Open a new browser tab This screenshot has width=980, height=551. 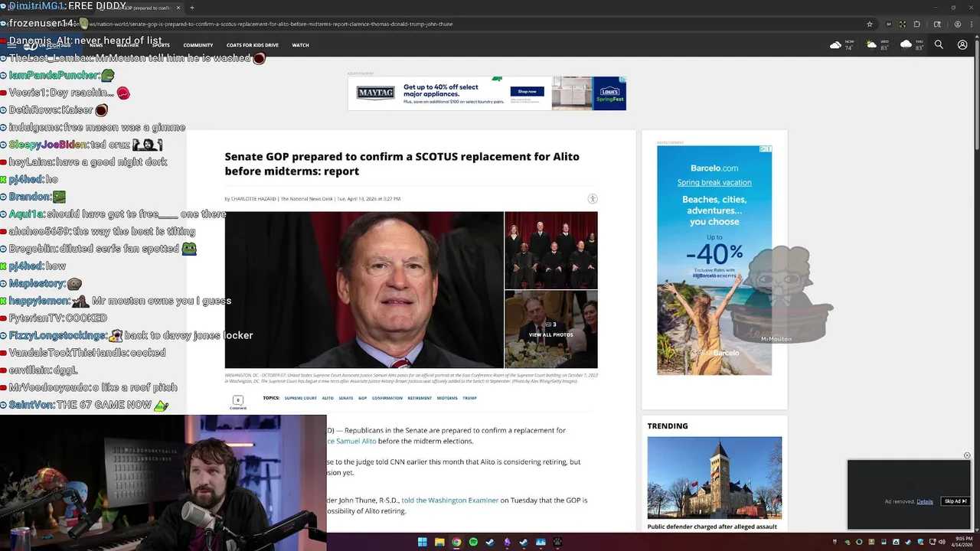pyautogui.click(x=191, y=8)
